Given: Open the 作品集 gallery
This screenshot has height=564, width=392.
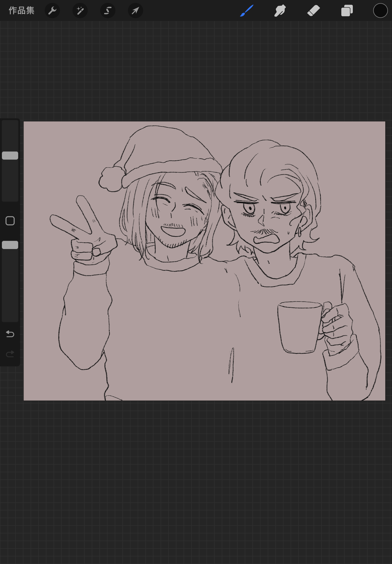Looking at the screenshot, I should coord(21,11).
